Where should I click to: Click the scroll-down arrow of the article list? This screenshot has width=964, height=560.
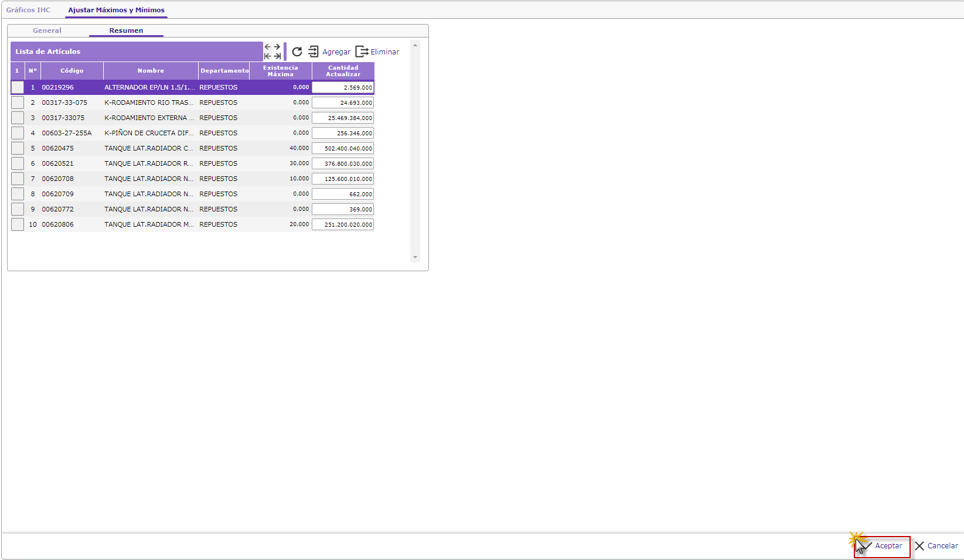(415, 257)
